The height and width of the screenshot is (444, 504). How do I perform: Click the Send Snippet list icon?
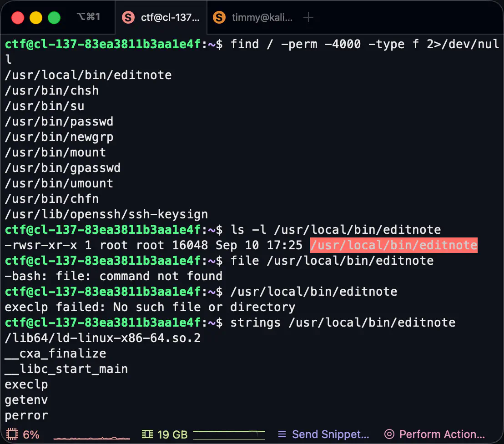click(x=282, y=434)
